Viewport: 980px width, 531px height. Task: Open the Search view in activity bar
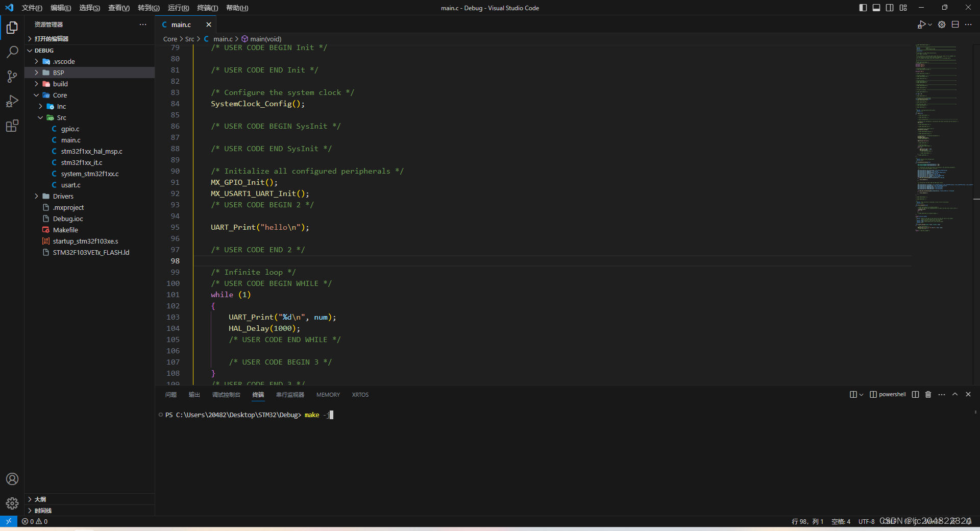[x=12, y=52]
